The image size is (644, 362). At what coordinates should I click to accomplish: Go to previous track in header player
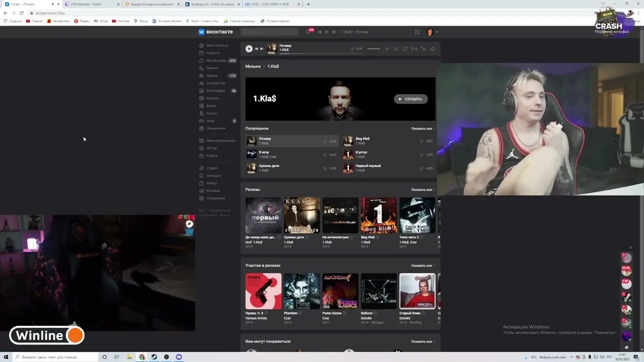[x=319, y=32]
